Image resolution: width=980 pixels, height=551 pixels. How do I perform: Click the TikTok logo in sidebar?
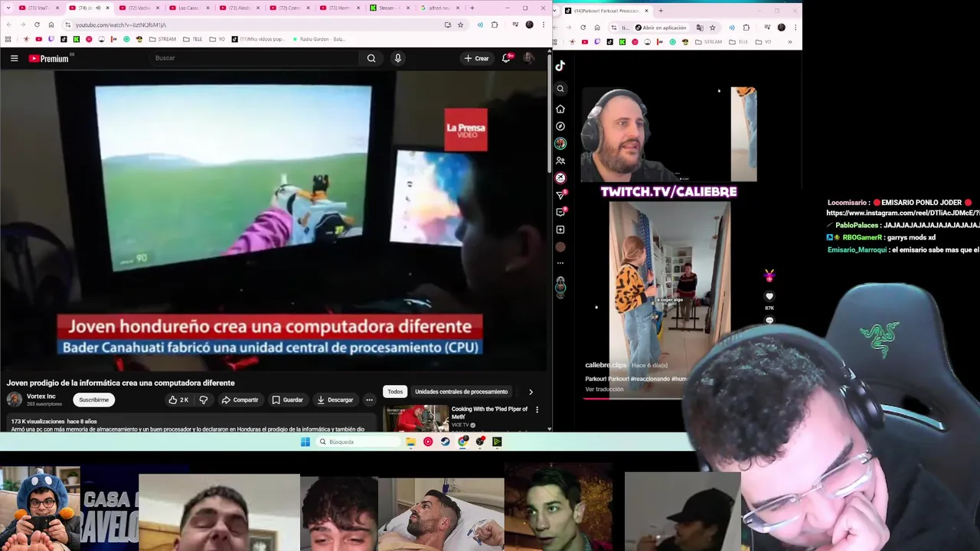pos(560,66)
